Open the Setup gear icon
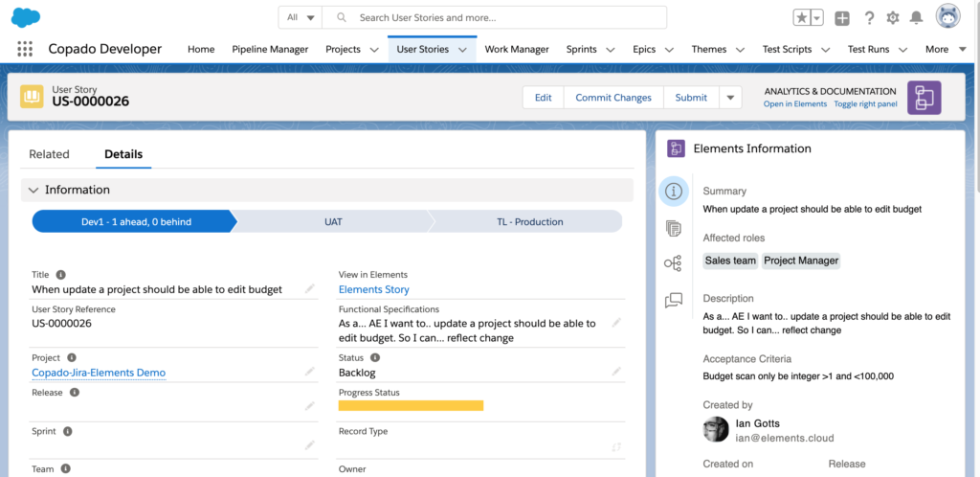The height and width of the screenshot is (477, 980). [x=893, y=18]
